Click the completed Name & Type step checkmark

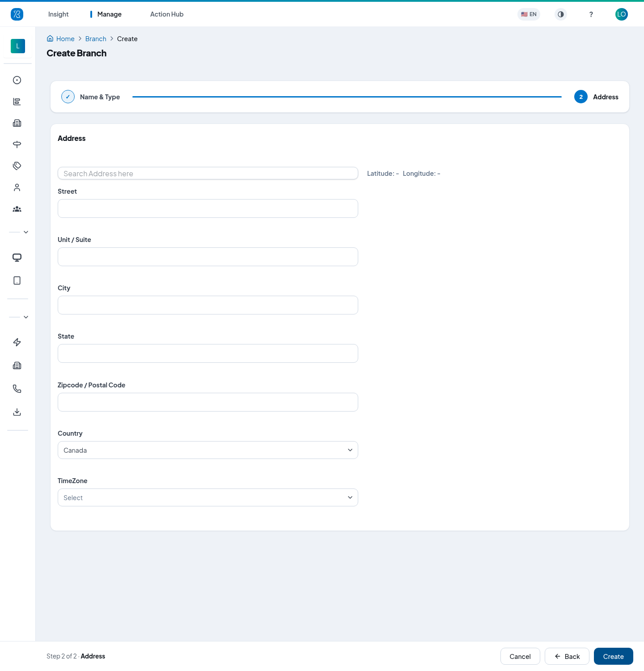pos(68,97)
